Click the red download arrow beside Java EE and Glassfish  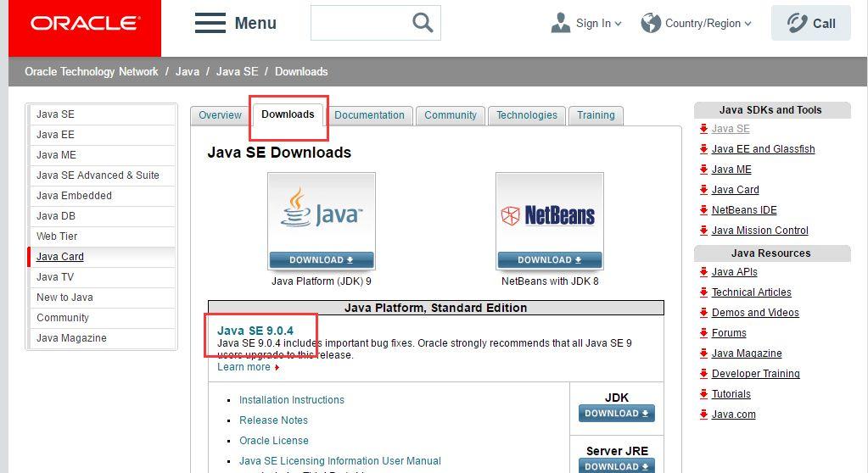pyautogui.click(x=703, y=149)
